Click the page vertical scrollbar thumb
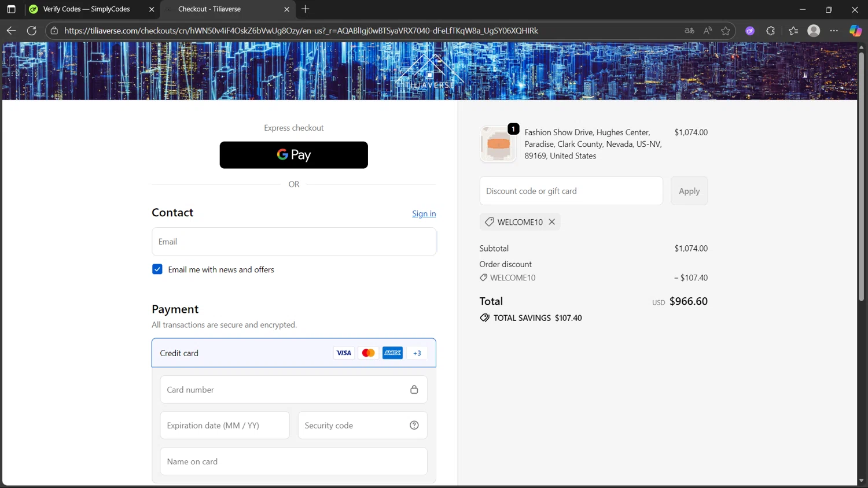 pyautogui.click(x=861, y=176)
